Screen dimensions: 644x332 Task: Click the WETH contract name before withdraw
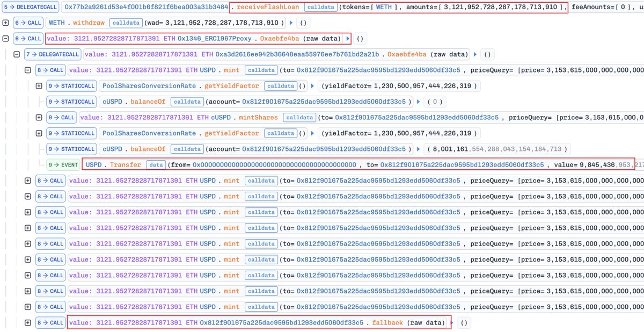click(56, 23)
